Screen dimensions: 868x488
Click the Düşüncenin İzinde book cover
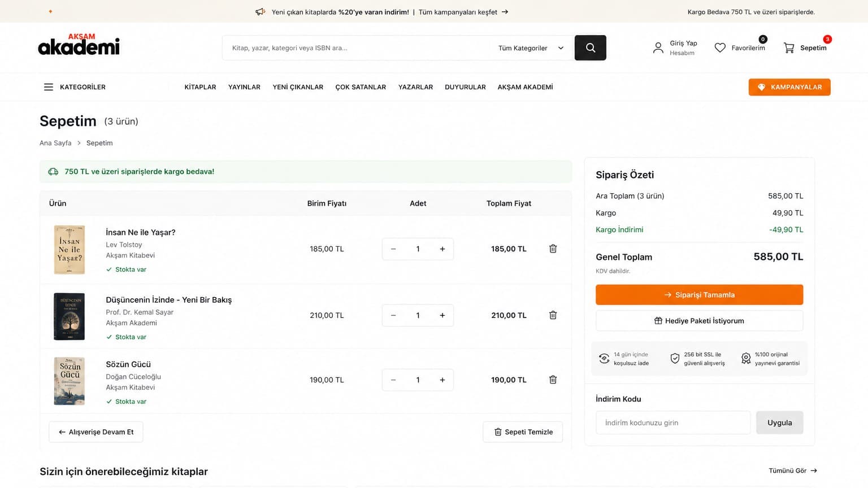[x=70, y=316]
